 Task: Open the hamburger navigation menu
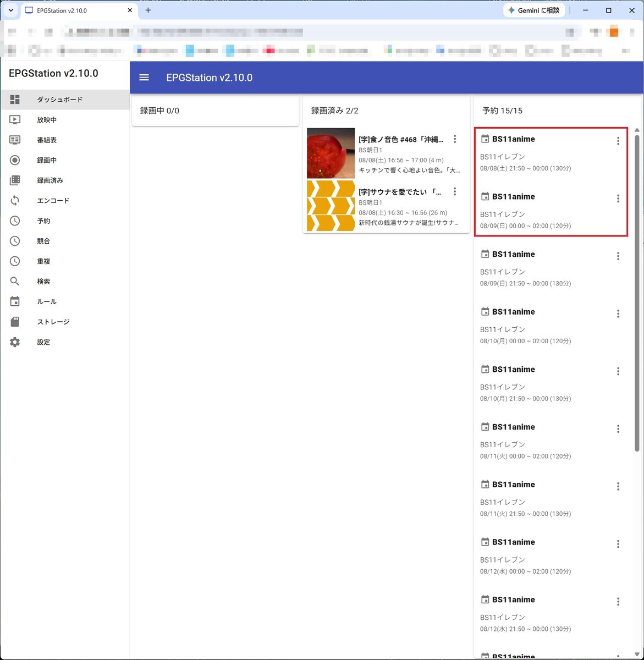coord(144,78)
